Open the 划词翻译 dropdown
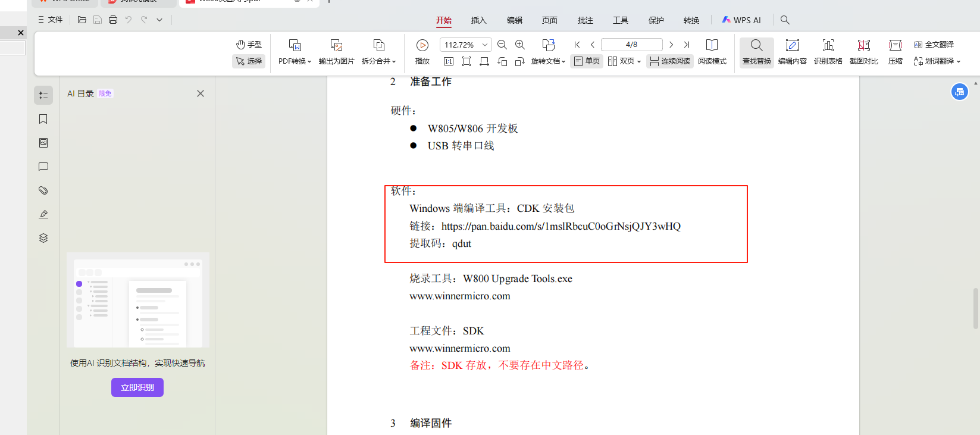 coord(937,61)
